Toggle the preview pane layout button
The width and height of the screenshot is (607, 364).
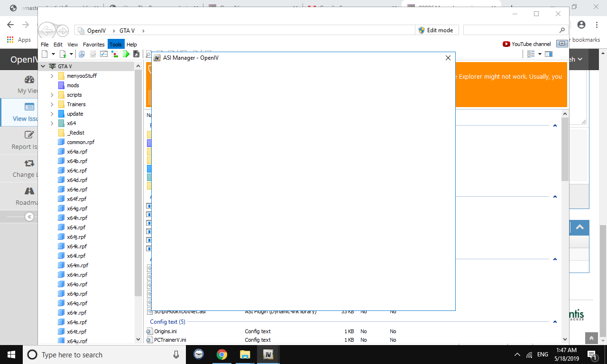coord(549,54)
